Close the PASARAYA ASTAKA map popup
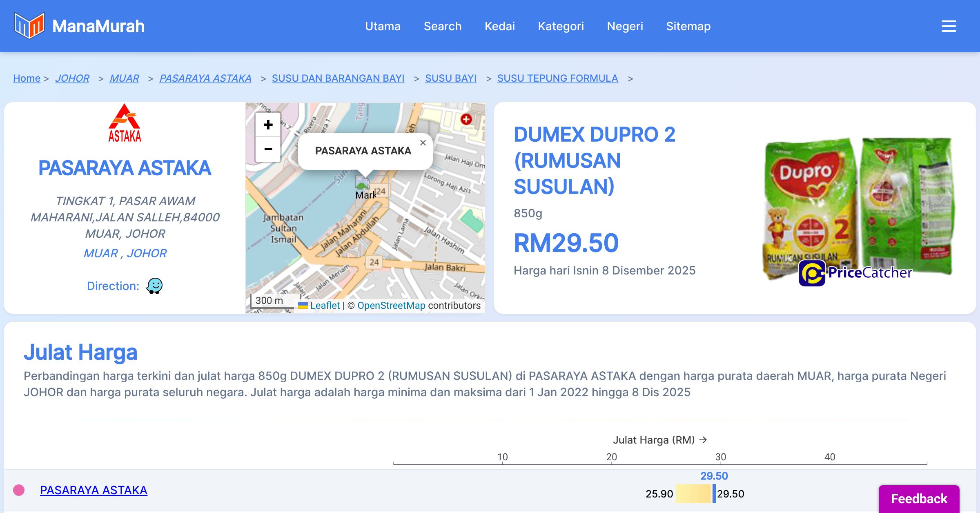The height and width of the screenshot is (513, 980). point(423,143)
